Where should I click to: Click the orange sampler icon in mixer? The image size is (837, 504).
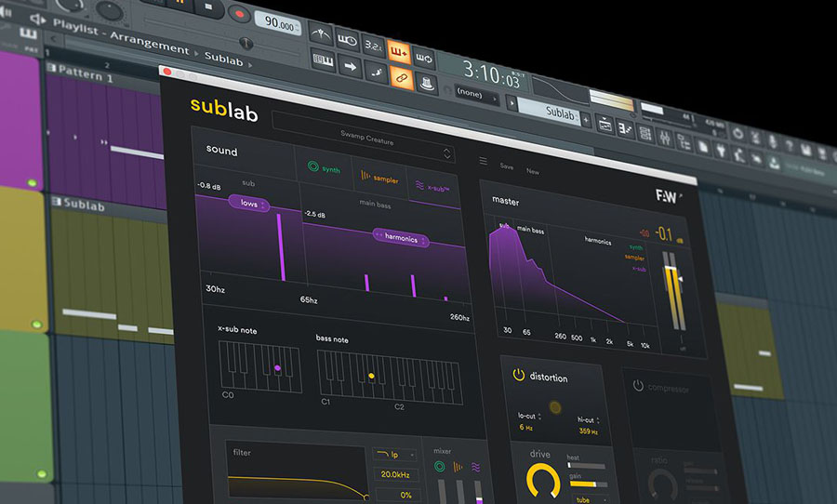pyautogui.click(x=458, y=467)
